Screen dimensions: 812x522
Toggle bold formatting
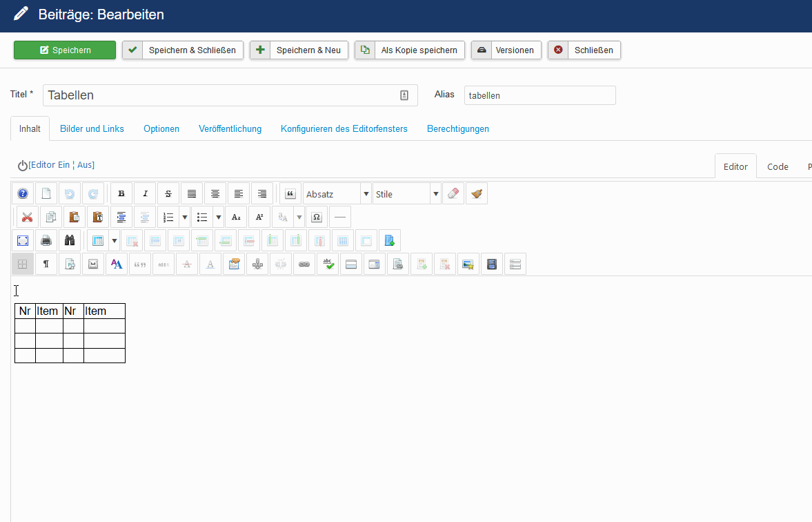121,194
